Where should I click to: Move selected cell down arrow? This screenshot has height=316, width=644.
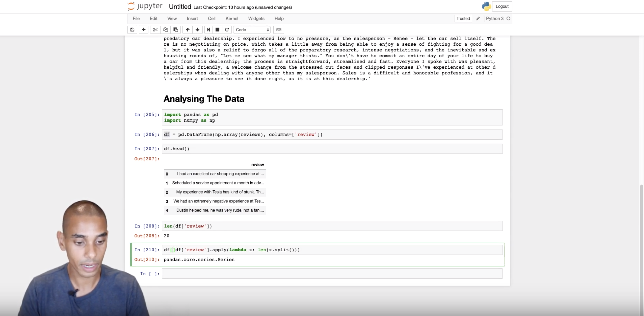pyautogui.click(x=198, y=30)
